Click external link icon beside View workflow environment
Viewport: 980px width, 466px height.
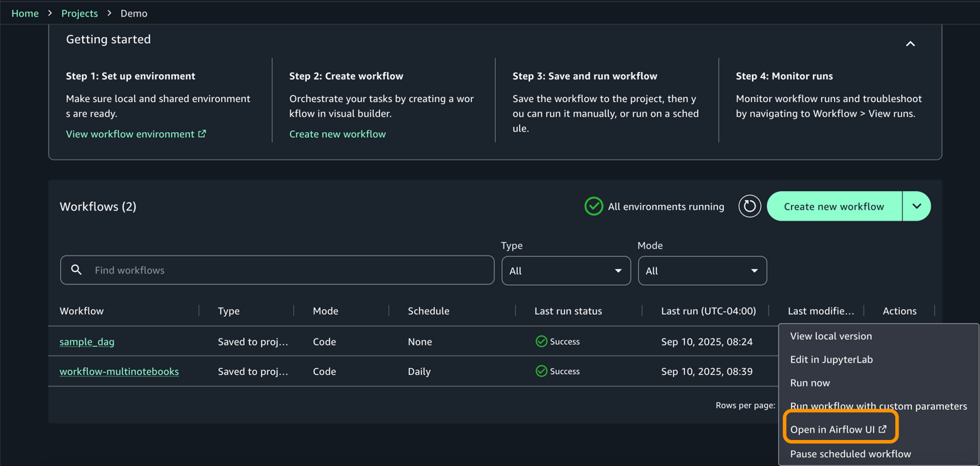click(202, 134)
